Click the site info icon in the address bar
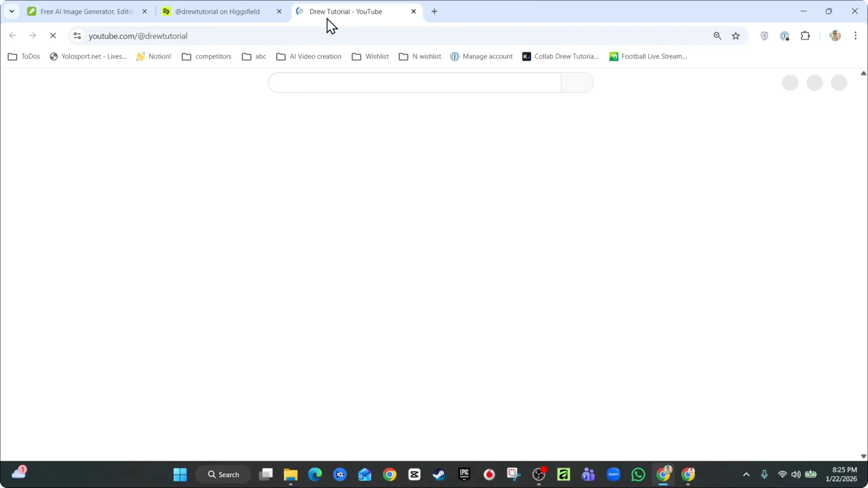Viewport: 868px width, 488px height. pos(77,36)
